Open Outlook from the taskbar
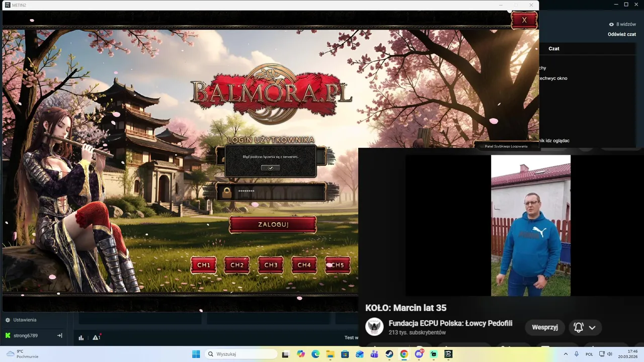 (360, 354)
